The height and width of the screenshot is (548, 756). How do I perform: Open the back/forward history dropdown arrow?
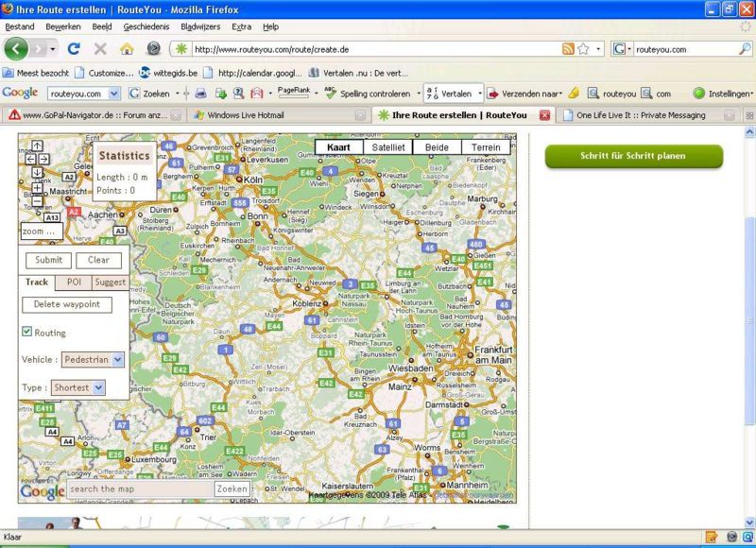(x=52, y=49)
